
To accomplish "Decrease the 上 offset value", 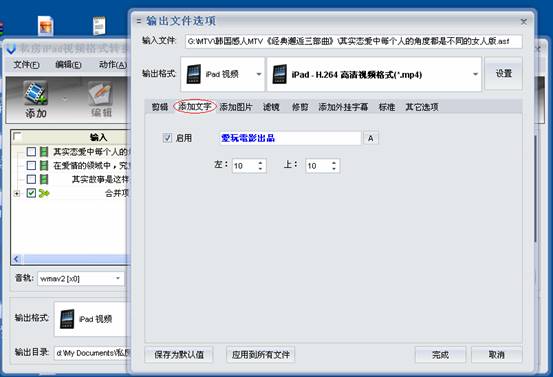I will tap(334, 169).
